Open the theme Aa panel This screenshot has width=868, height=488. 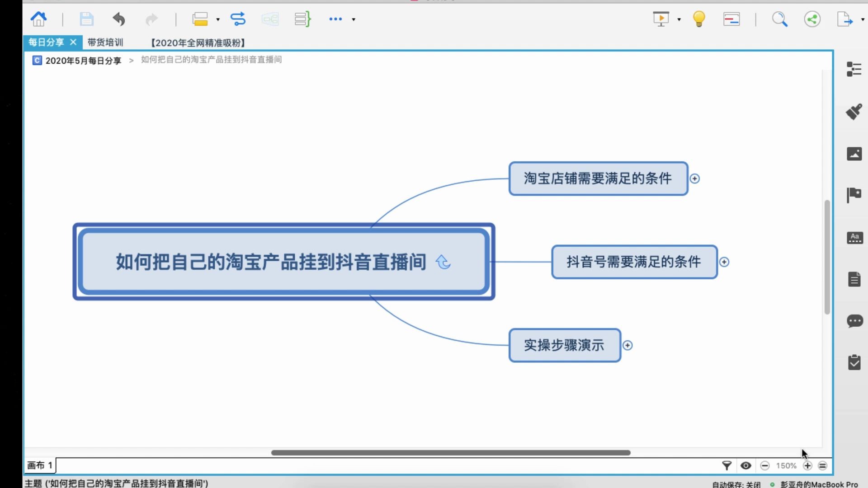pos(854,238)
